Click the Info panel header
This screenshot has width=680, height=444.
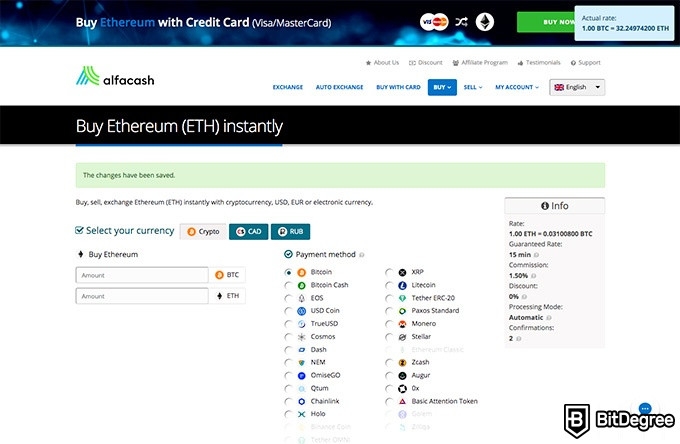555,206
